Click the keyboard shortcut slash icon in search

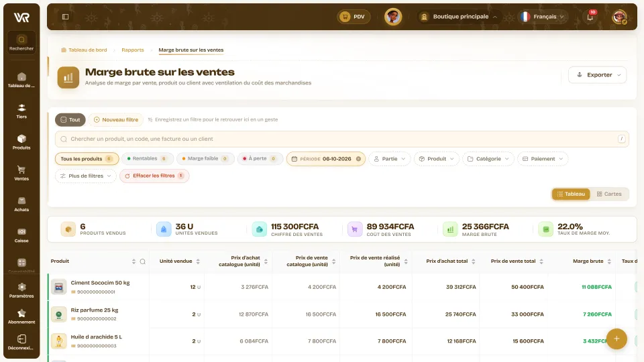(621, 139)
